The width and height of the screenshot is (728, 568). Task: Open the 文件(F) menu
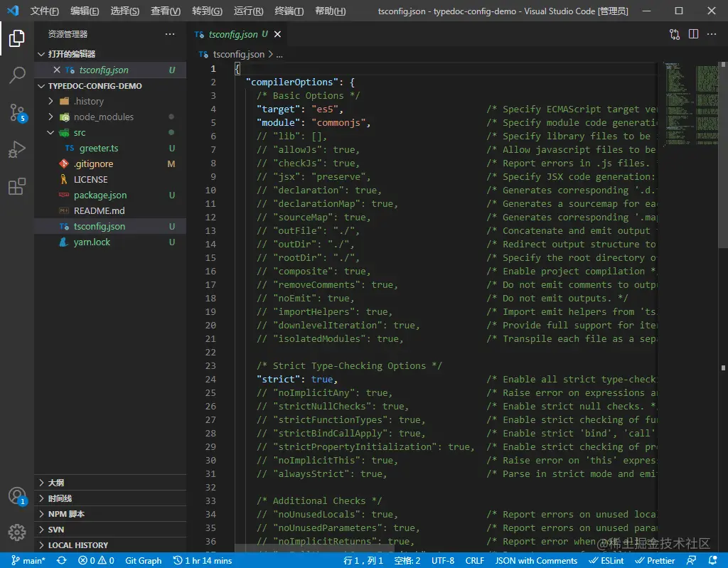[44, 11]
